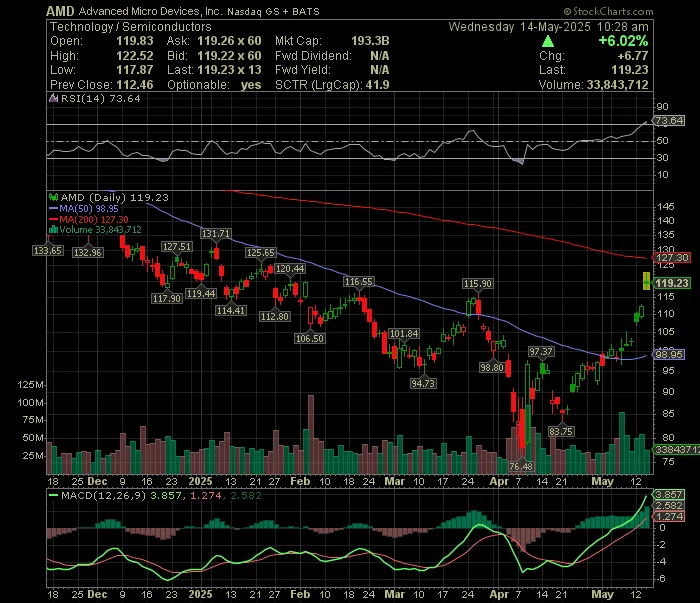Click the green up-triangle change indicator
Viewport: 700px width, 603px height.
pos(548,42)
